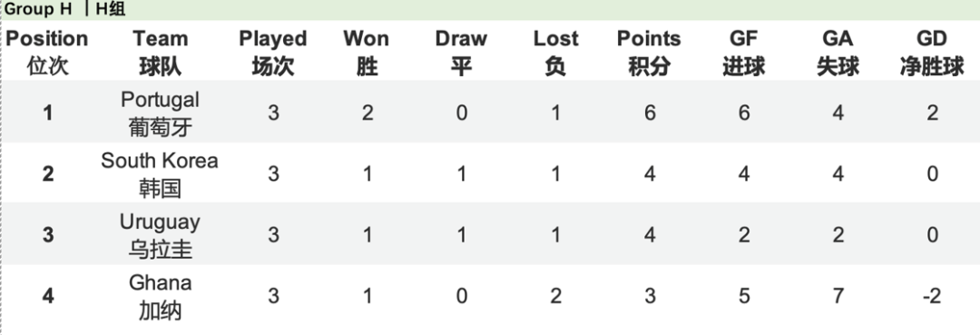Image resolution: width=980 pixels, height=335 pixels.
Task: Select the Points column header
Action: 650,52
